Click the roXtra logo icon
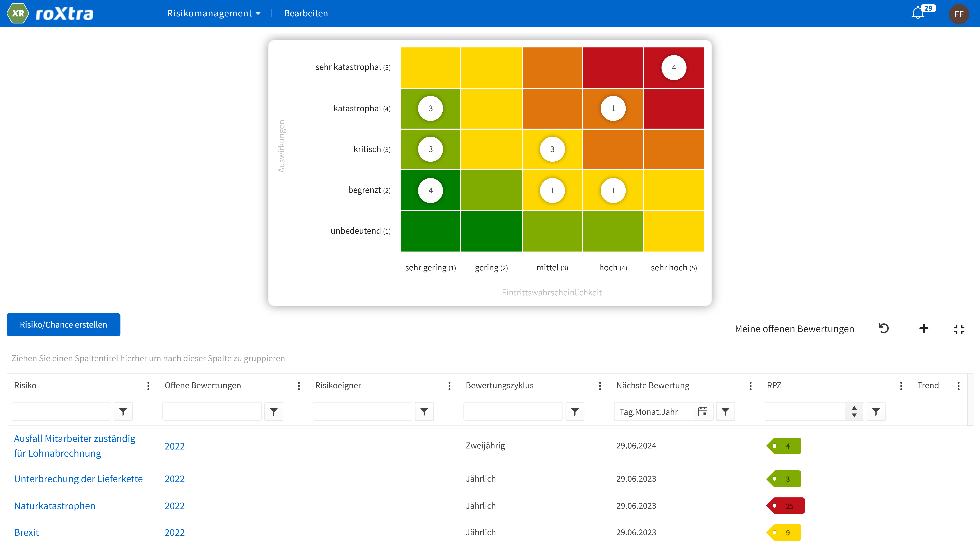980x551 pixels. pos(18,13)
